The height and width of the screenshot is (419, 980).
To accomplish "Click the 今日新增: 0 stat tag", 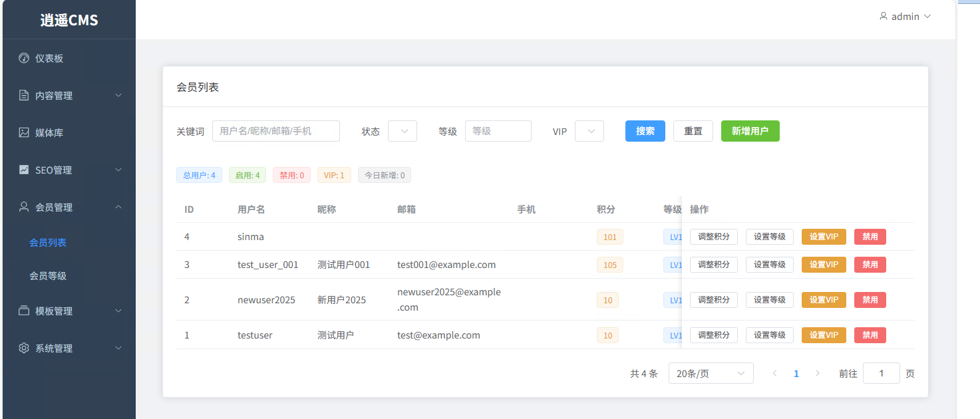I will coord(385,175).
